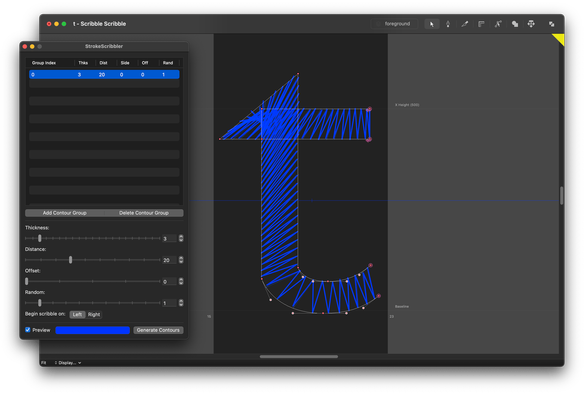
Task: Select the arrow Editing tool
Action: 432,24
